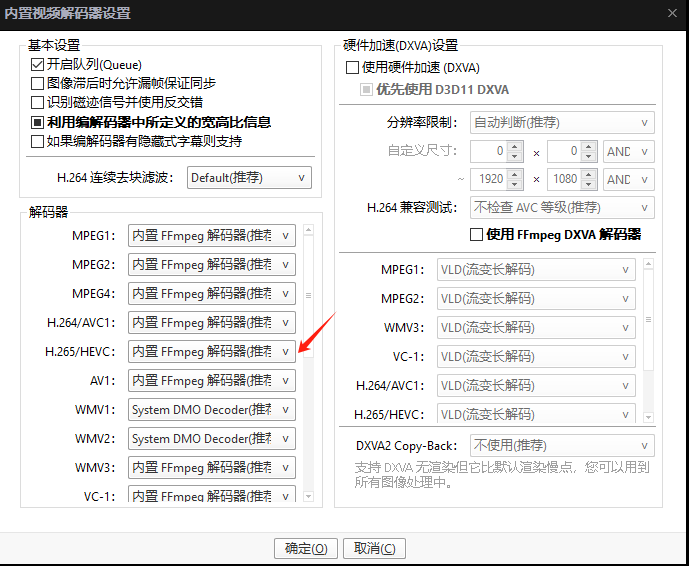Decrease the 自定义尺寸 height spinner down arrow
The width and height of the screenshot is (689, 566).
coord(588,157)
